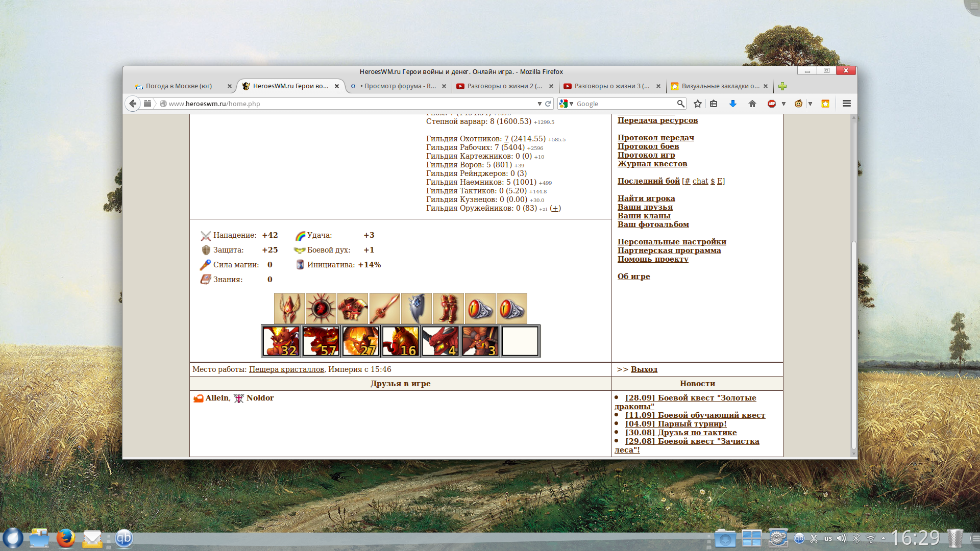
Task: Click the Adblock Plus icon
Action: tap(772, 104)
